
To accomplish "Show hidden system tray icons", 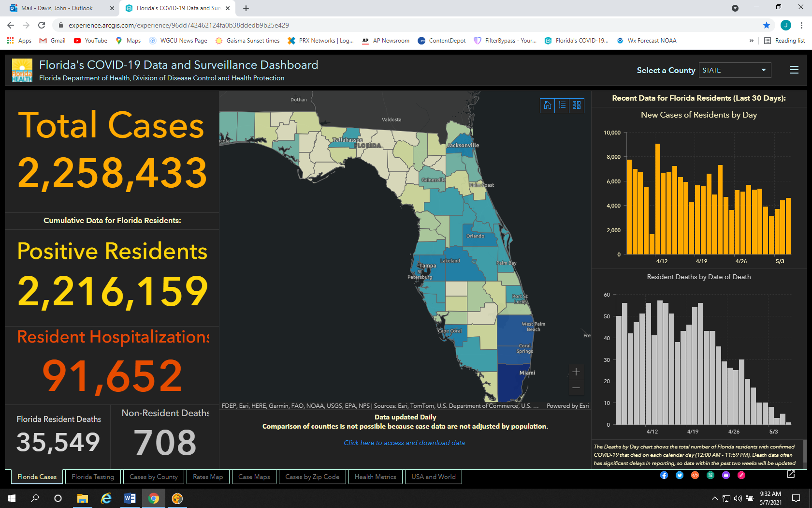I will pyautogui.click(x=714, y=498).
